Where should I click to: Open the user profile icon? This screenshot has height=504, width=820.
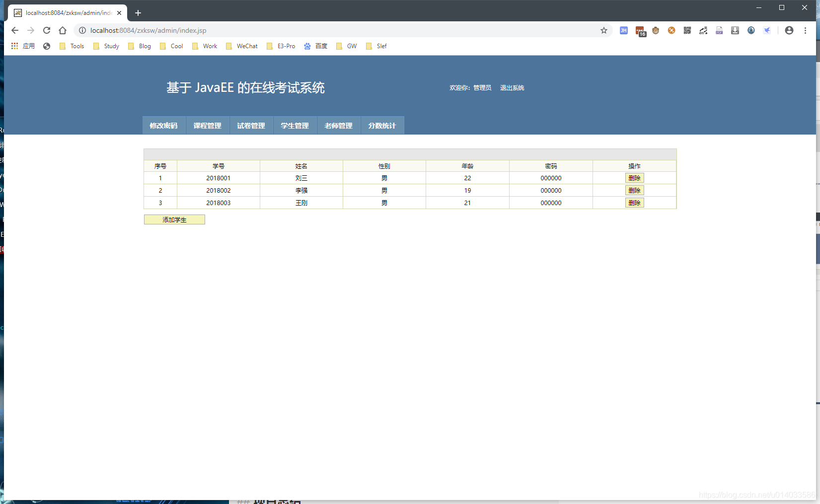[x=789, y=30]
